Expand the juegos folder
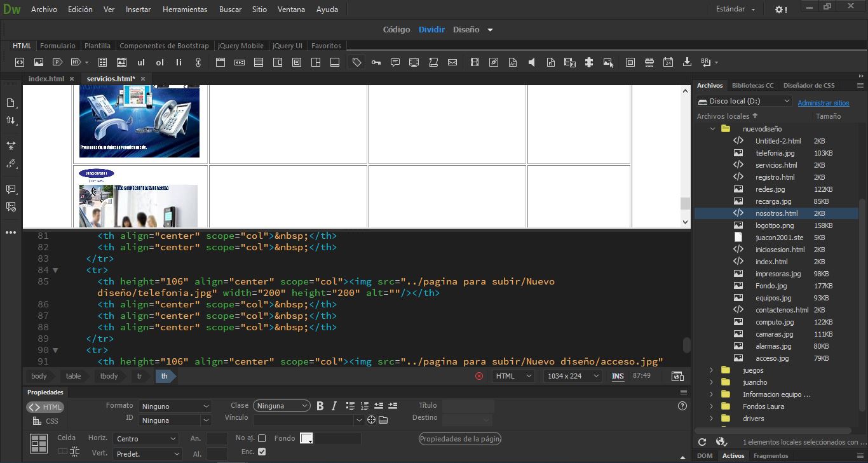Viewport: 868px width, 463px height. (712, 370)
